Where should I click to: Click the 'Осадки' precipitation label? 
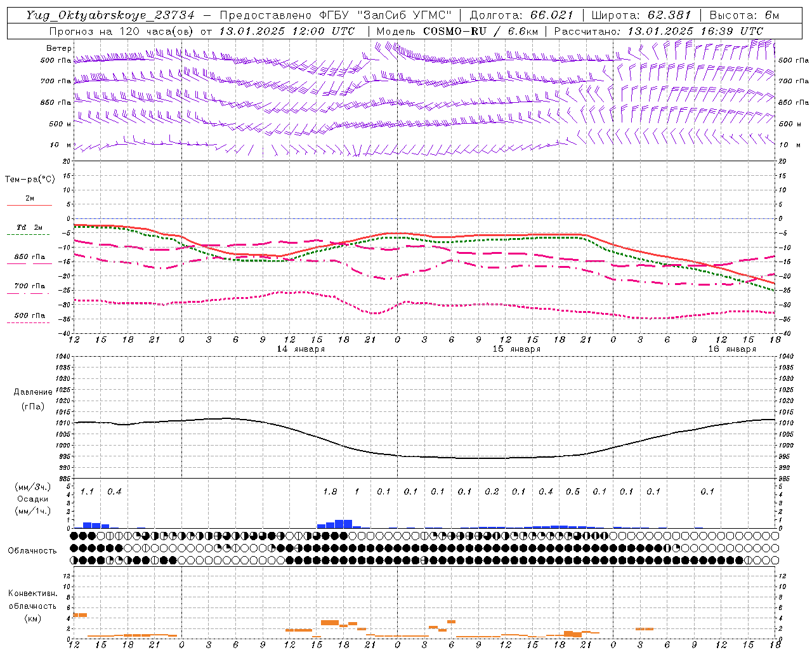coord(32,499)
